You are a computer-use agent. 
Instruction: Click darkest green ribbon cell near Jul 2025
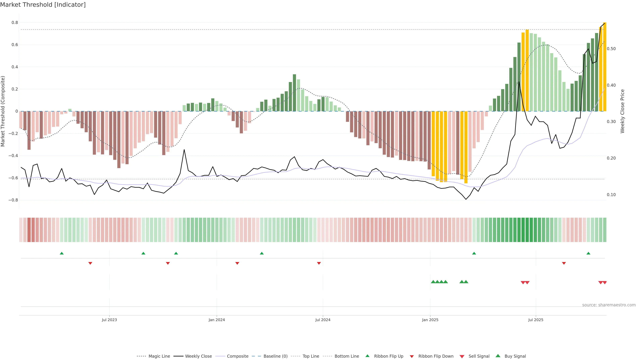(x=527, y=230)
